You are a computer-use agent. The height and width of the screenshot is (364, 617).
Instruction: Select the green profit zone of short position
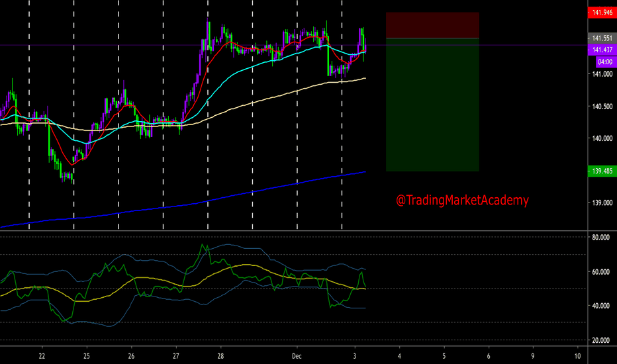[x=432, y=105]
